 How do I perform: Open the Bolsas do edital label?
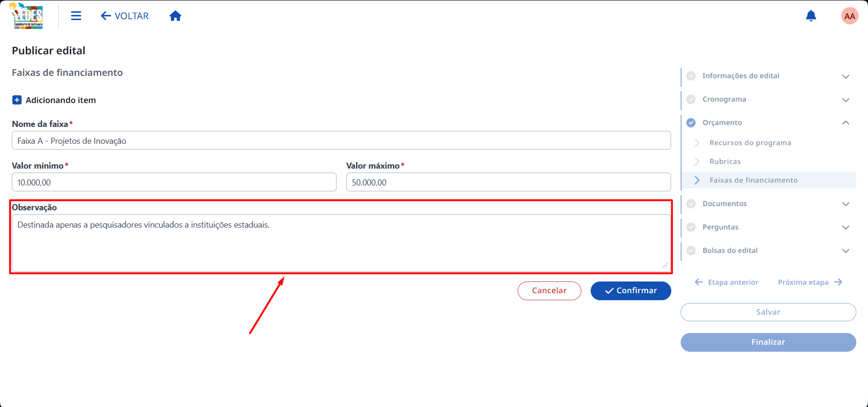coord(730,251)
